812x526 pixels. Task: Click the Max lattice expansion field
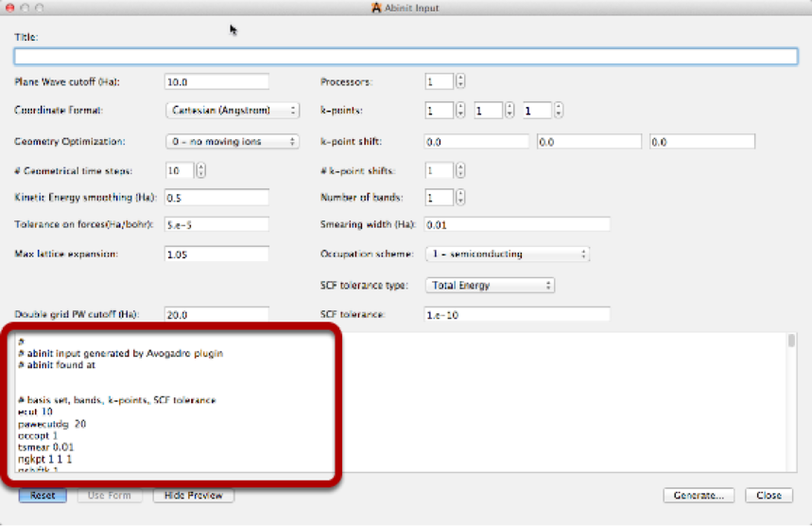pyautogui.click(x=216, y=254)
